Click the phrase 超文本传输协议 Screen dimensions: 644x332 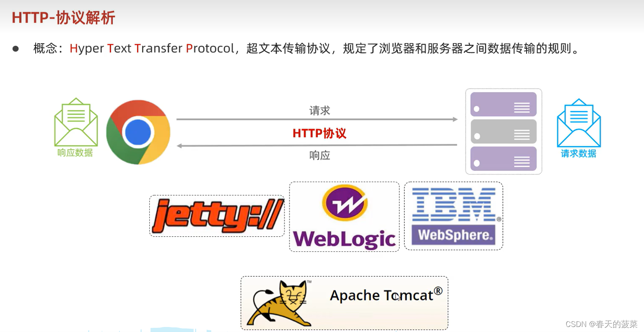tap(288, 49)
